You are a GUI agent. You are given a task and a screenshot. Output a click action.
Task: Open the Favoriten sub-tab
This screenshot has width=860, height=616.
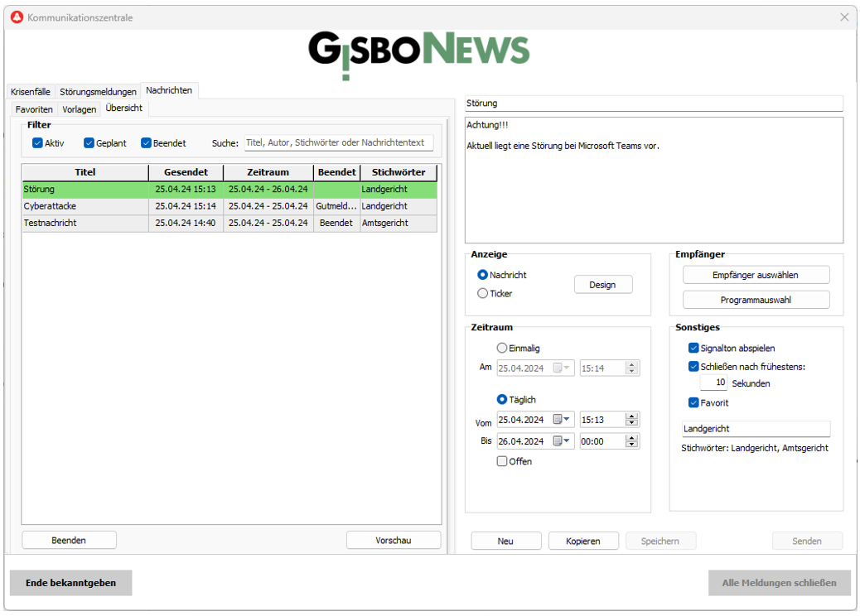pyautogui.click(x=34, y=109)
